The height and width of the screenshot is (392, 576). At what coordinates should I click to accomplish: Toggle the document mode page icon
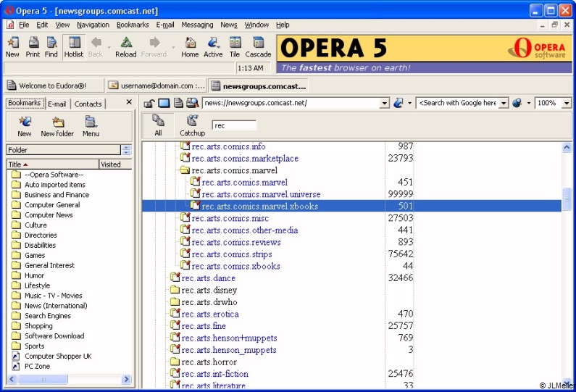pyautogui.click(x=178, y=103)
